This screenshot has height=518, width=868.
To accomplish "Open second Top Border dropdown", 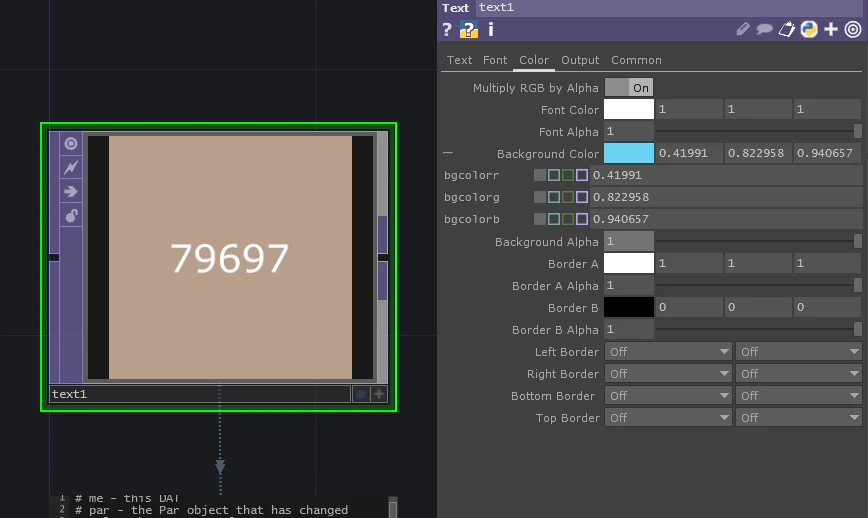I will 799,418.
